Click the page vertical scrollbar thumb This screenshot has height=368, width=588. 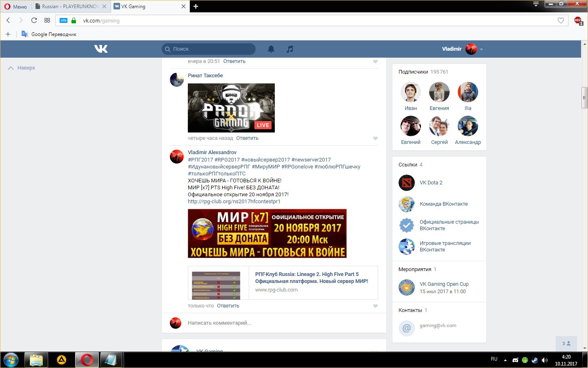coord(584,98)
